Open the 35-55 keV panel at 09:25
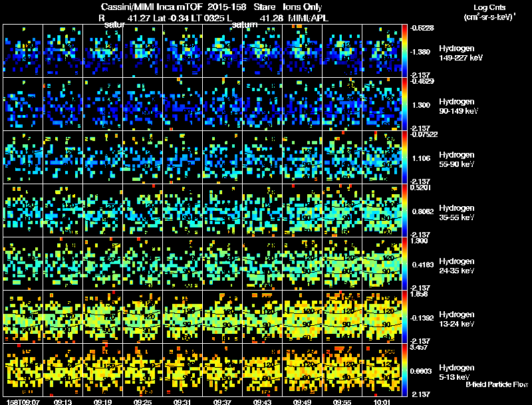 (142, 211)
